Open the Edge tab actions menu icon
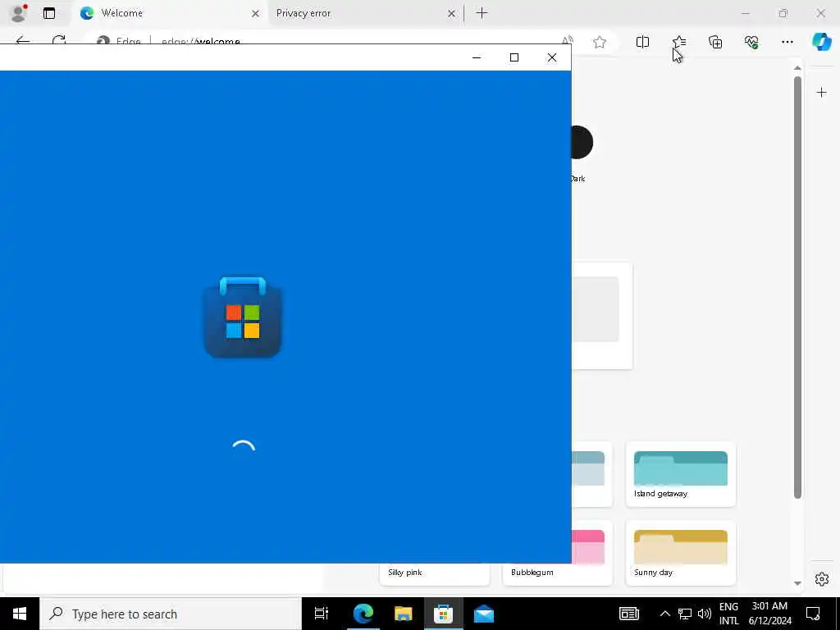The image size is (840, 630). click(x=48, y=13)
